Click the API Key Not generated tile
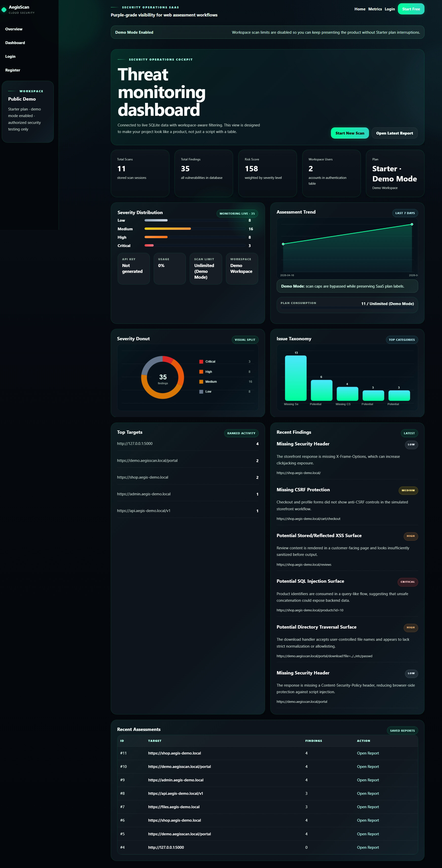 pyautogui.click(x=133, y=269)
